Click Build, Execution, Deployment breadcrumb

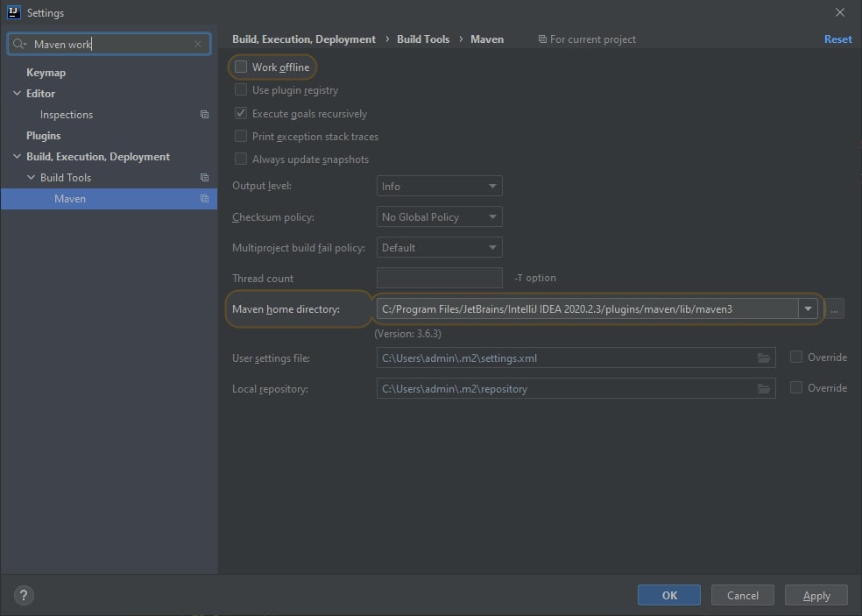tap(304, 39)
